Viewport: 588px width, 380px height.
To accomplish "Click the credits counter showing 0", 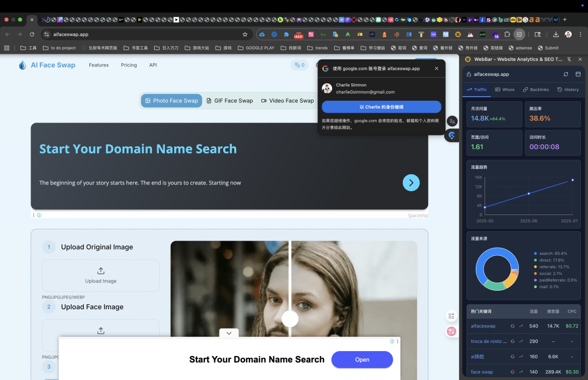I will [299, 65].
